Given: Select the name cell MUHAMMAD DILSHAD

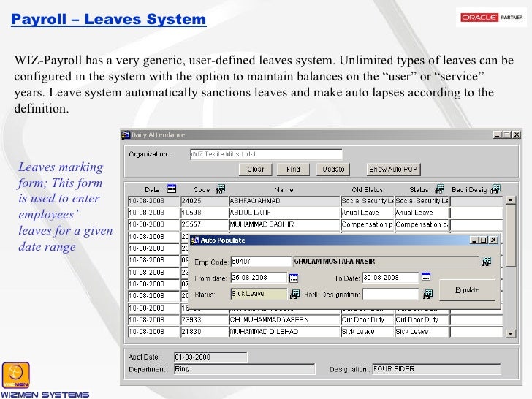Looking at the screenshot, I should (x=284, y=332).
